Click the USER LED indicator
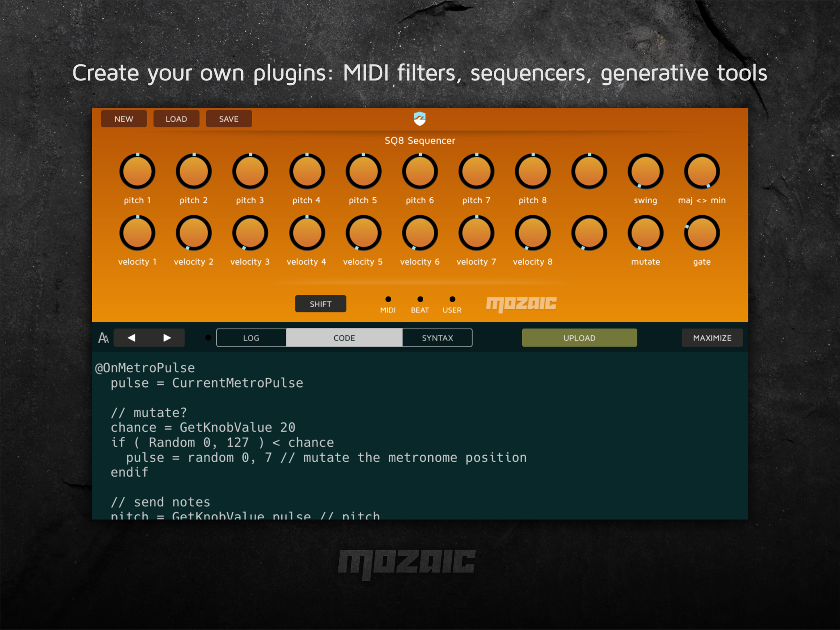 click(452, 299)
